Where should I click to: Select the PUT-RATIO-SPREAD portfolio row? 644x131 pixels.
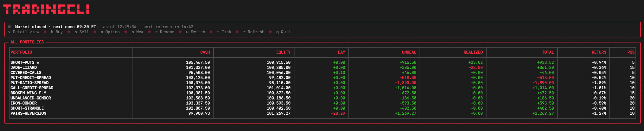click(x=322, y=83)
